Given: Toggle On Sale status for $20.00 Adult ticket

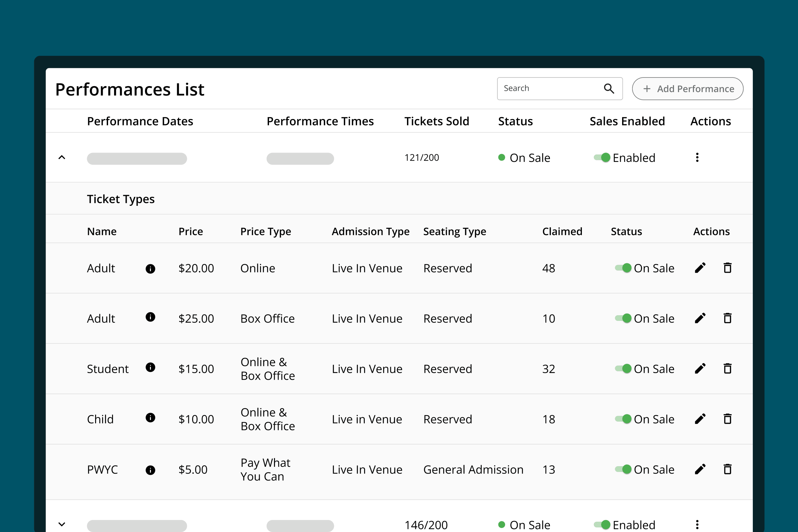Looking at the screenshot, I should point(623,268).
